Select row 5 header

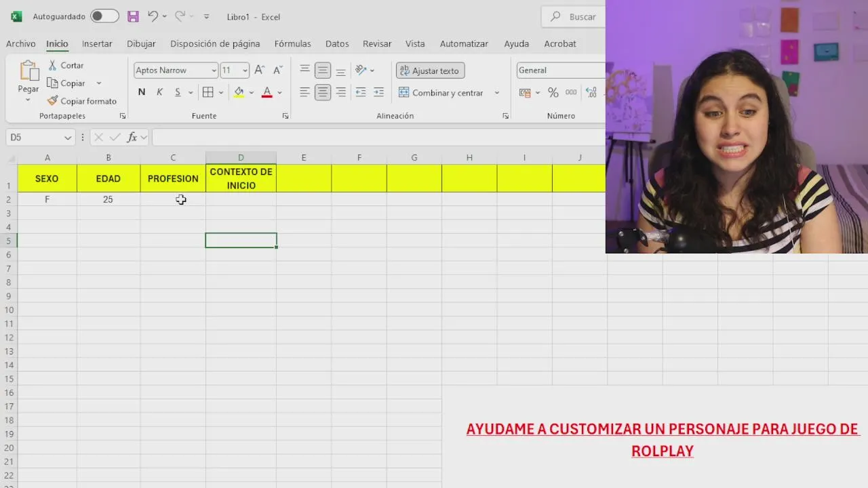click(x=9, y=241)
